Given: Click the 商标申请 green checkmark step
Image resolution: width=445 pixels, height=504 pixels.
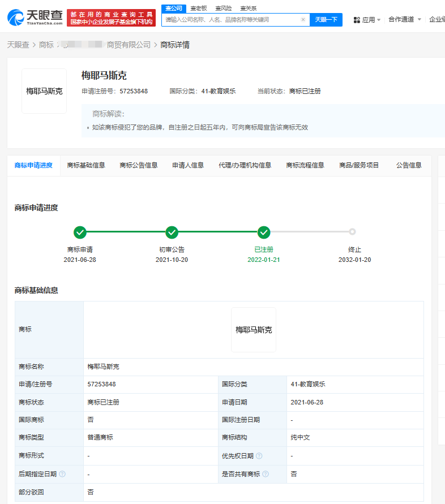Looking at the screenshot, I should 80,232.
